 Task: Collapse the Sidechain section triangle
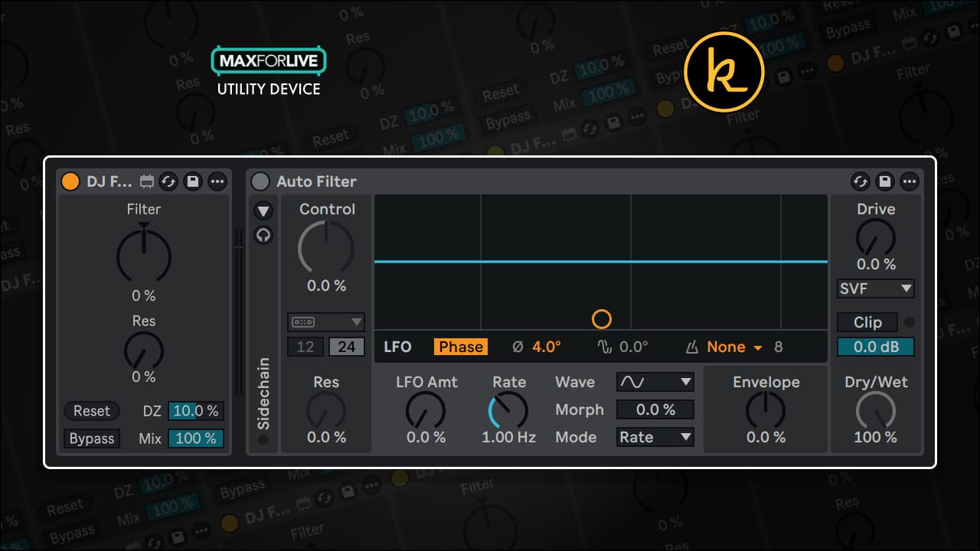coord(263,210)
